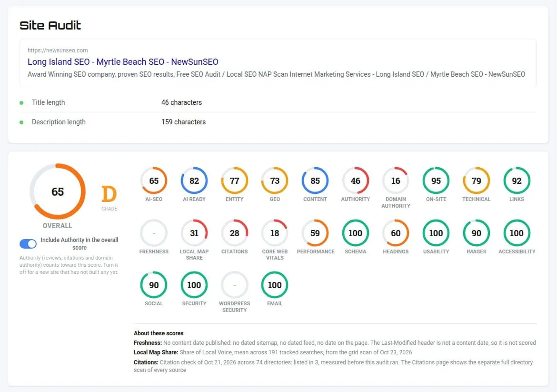
Task: Open the Long Island SEO title link
Action: (123, 62)
